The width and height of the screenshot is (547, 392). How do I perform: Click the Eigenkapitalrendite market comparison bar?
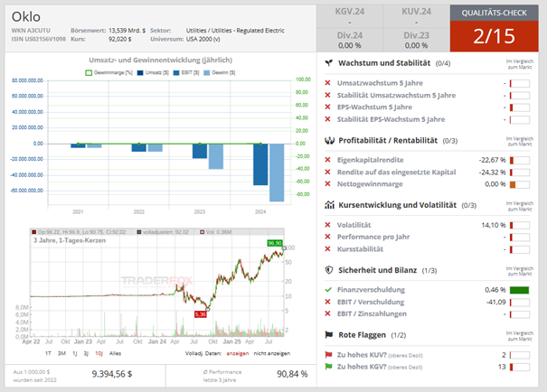tap(520, 160)
